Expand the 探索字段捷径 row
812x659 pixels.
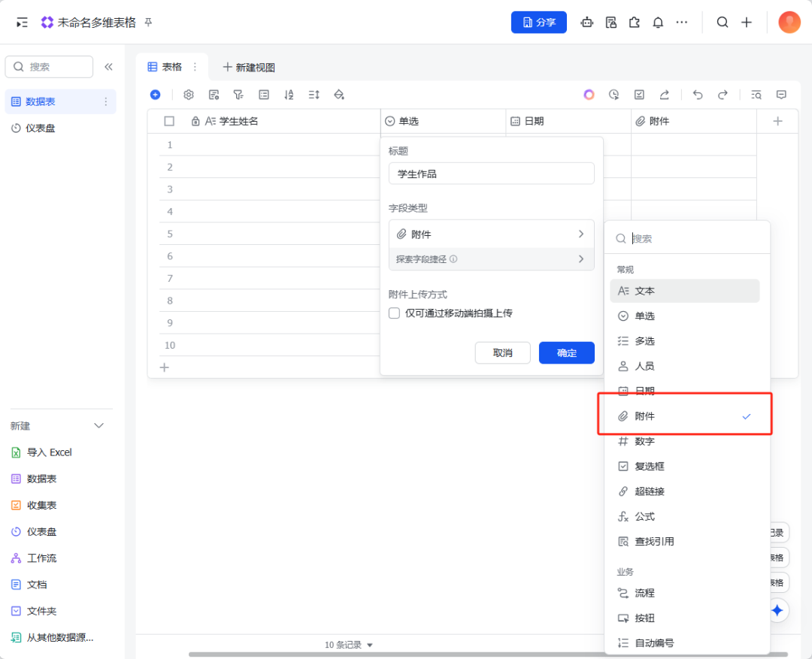click(x=491, y=259)
